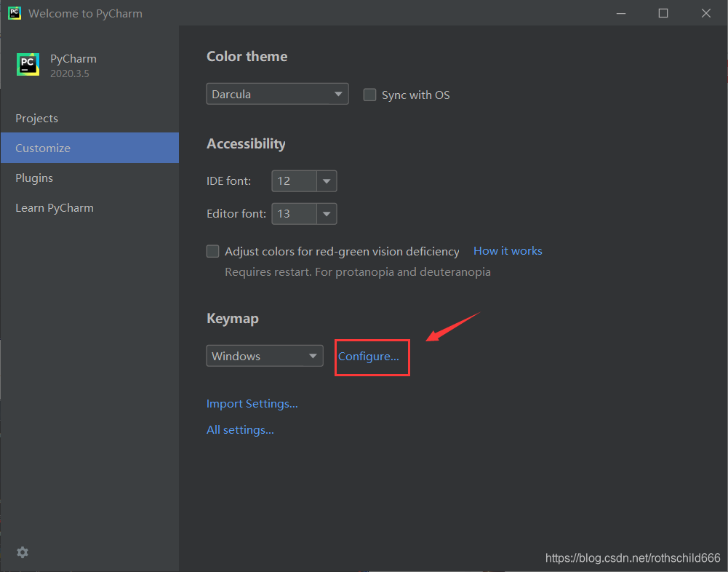Expand the Editor font size dropdown
The height and width of the screenshot is (572, 728).
click(x=327, y=214)
